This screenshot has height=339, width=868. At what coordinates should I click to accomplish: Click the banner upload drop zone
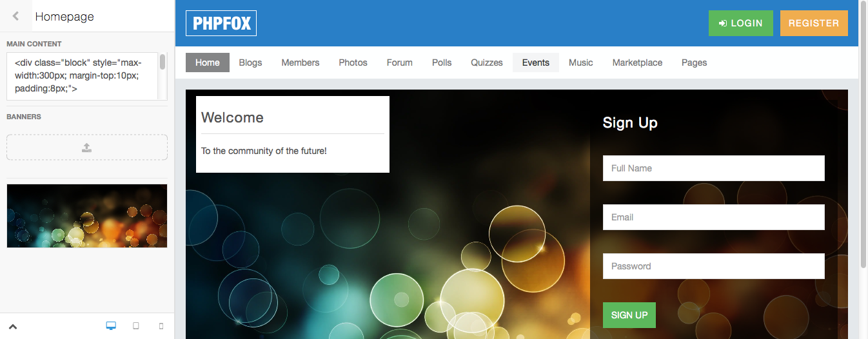[87, 148]
